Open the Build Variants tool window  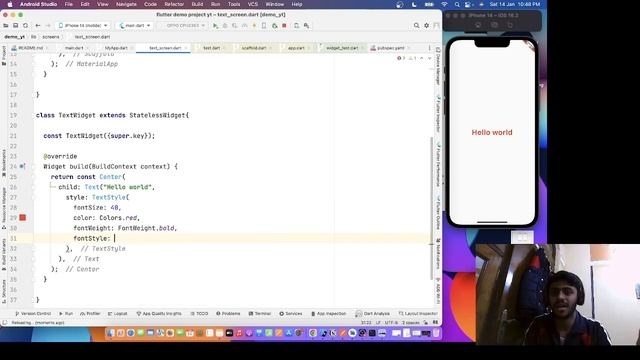pyautogui.click(x=4, y=254)
